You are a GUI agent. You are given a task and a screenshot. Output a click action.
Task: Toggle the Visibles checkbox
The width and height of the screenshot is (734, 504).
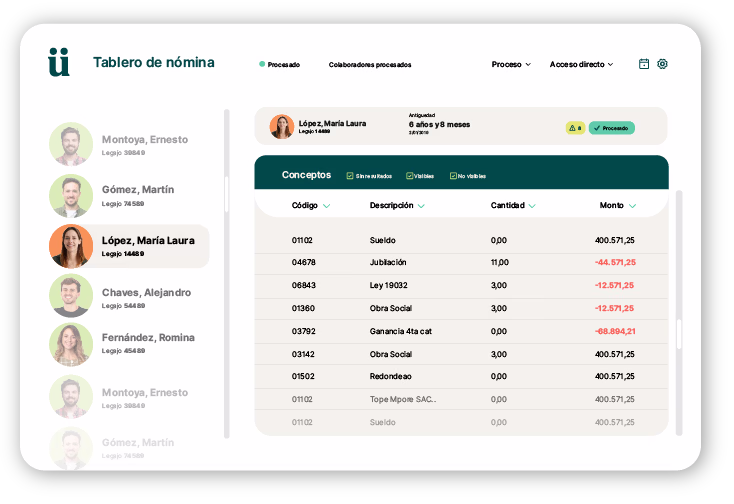[410, 176]
